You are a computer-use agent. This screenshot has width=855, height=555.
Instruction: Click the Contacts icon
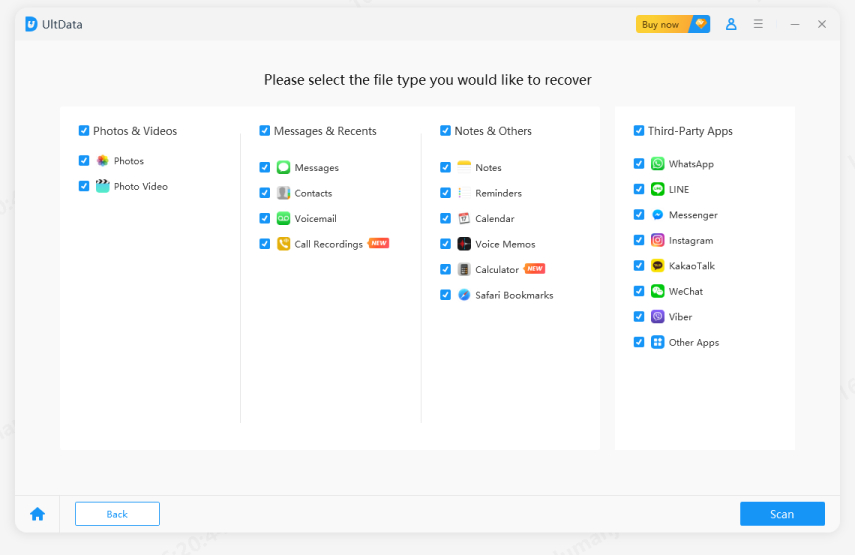pyautogui.click(x=283, y=193)
